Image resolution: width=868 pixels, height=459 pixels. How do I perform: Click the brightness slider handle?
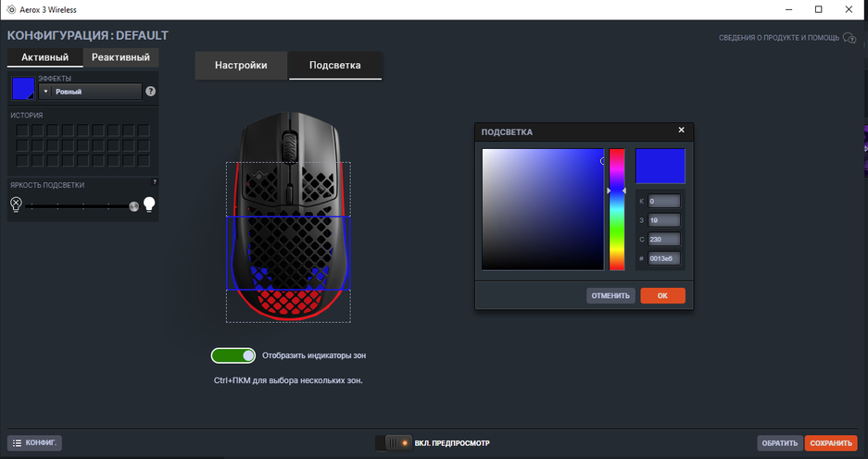coord(133,206)
